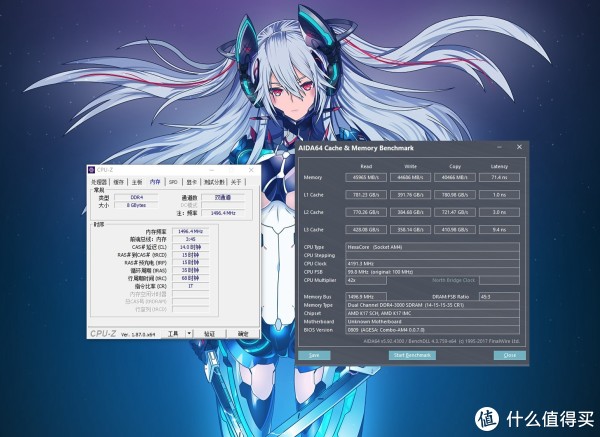
Task: Click the L1 Cache Copy 780.98 GB/s cell
Action: [x=455, y=195]
